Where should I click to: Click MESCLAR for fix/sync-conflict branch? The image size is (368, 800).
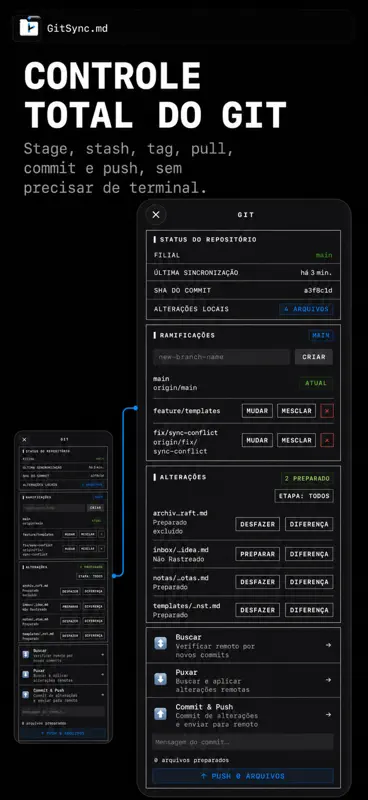coord(297,440)
